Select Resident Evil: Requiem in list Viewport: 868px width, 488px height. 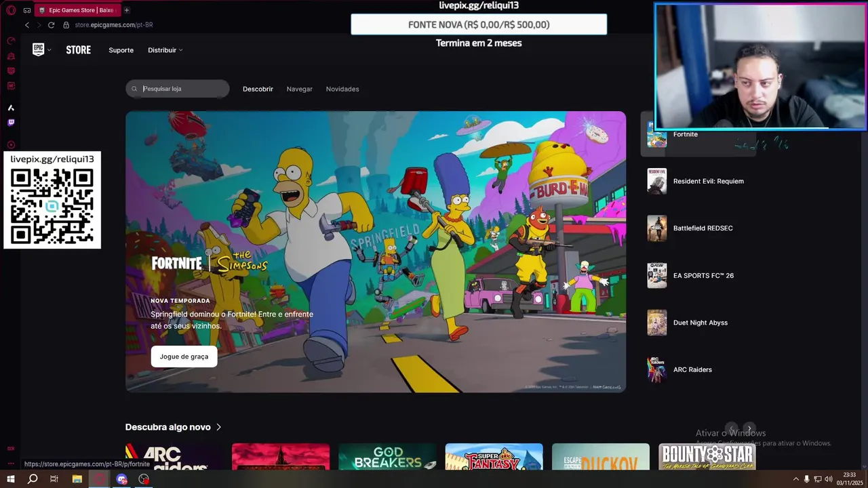pyautogui.click(x=698, y=181)
